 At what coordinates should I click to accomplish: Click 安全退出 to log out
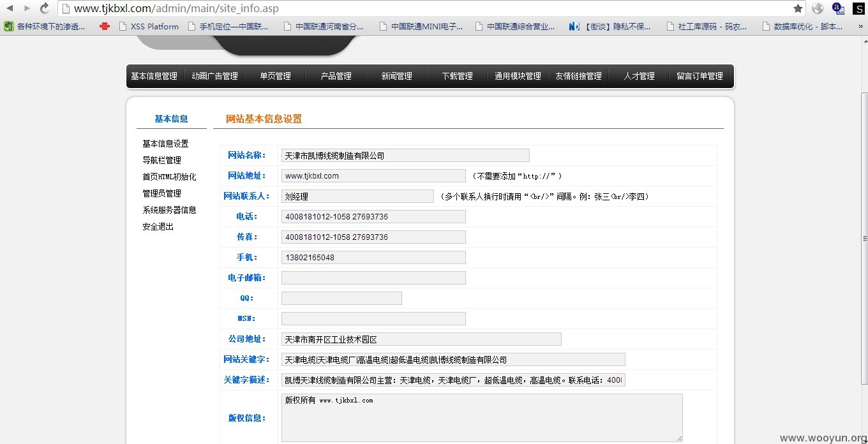pos(158,226)
